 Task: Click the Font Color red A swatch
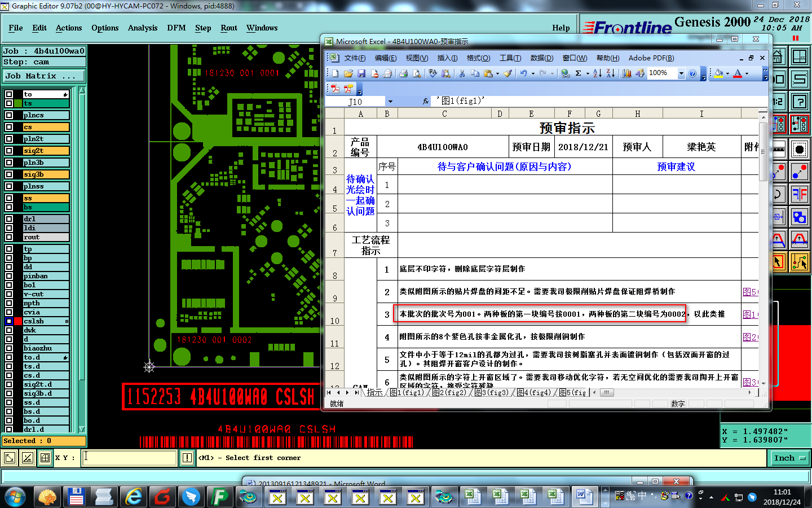(738, 73)
